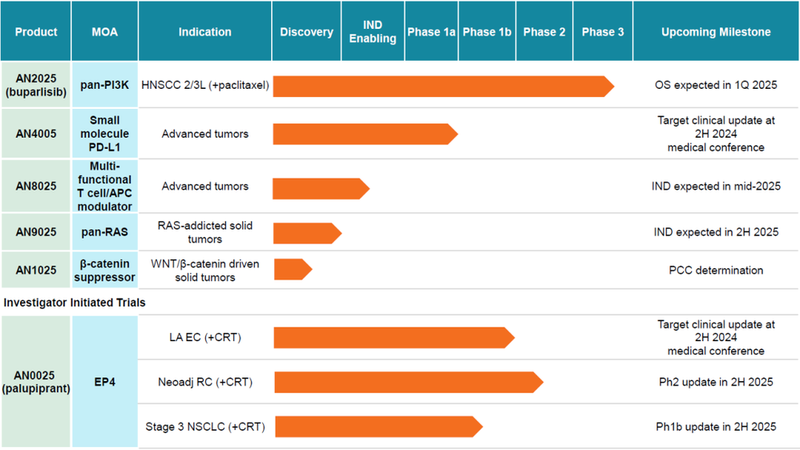Select the 'PCC determination' milestone text
Viewport: 800px width, 450px height.
pos(716,270)
